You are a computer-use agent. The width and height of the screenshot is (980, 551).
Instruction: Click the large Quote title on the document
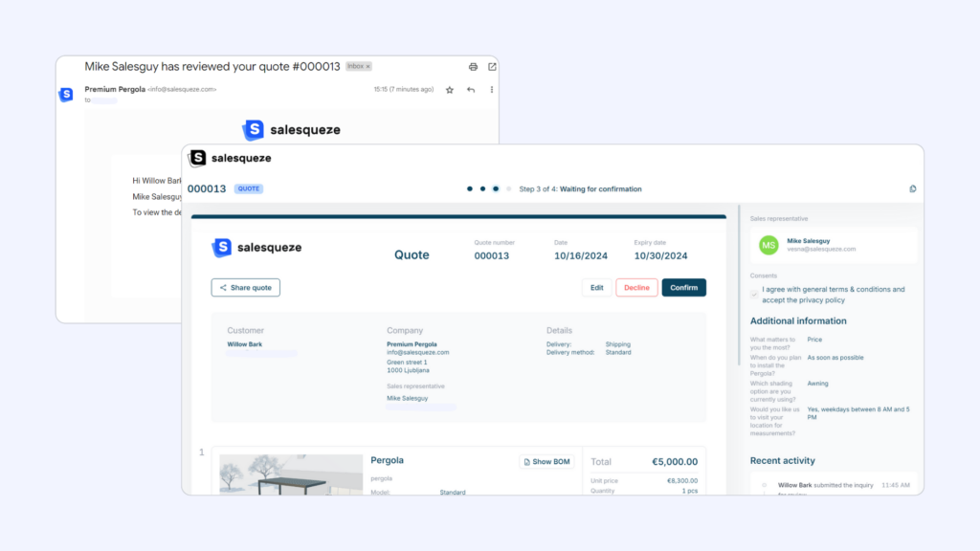[x=412, y=254]
